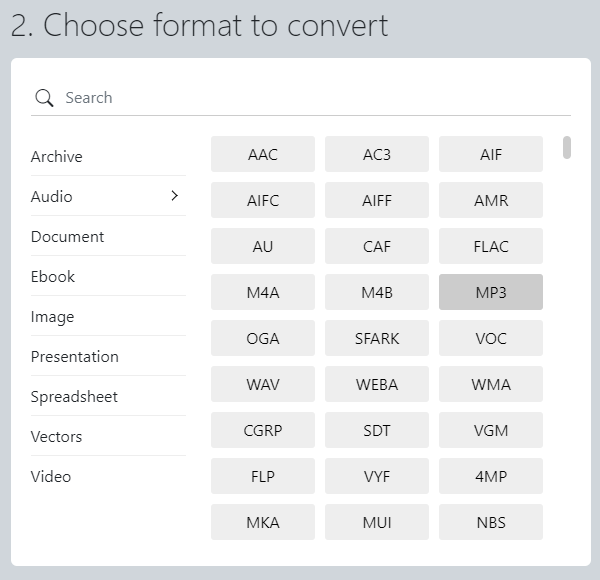The image size is (600, 580).
Task: Choose the highlighted MP3 format
Action: (491, 292)
